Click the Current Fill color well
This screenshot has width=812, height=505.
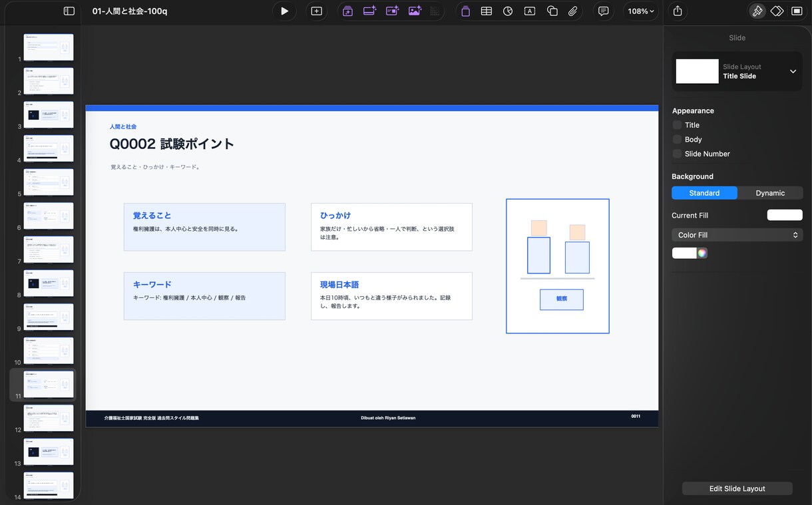click(x=785, y=215)
